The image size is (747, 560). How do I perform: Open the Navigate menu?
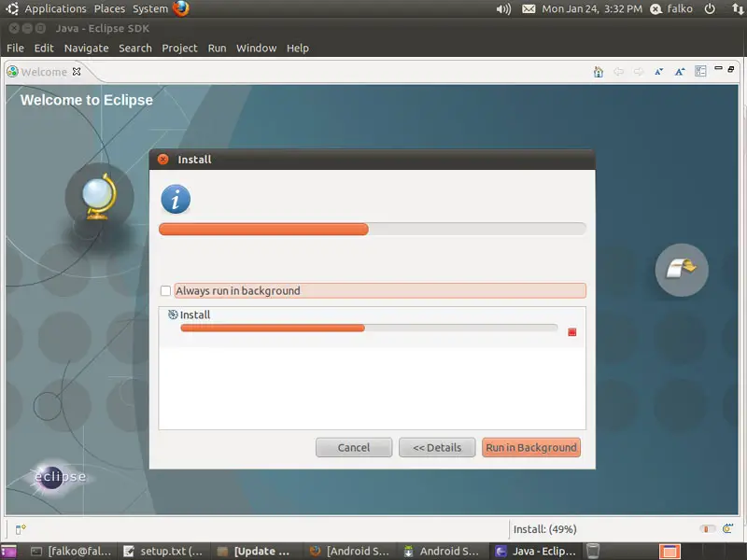tap(86, 49)
